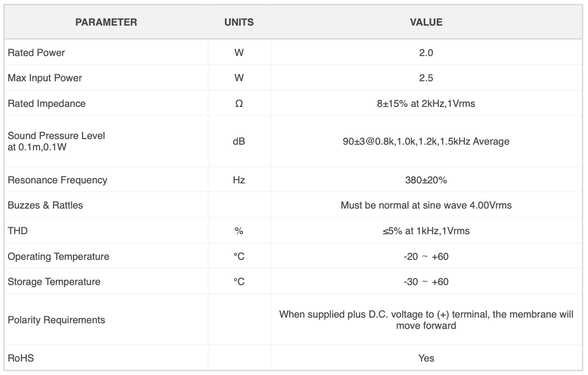The width and height of the screenshot is (588, 375).
Task: Click the Polarity Requirements label
Action: click(56, 320)
